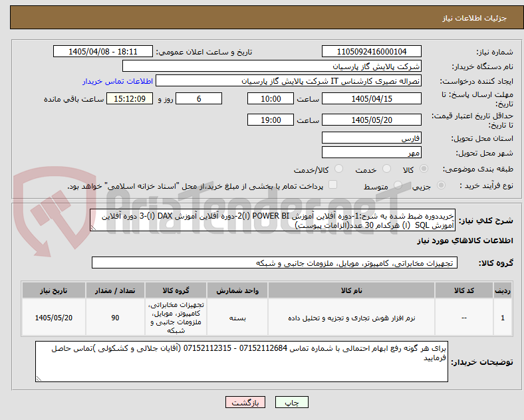
Task: Click remaining days field showing 6
Action: pos(199,98)
